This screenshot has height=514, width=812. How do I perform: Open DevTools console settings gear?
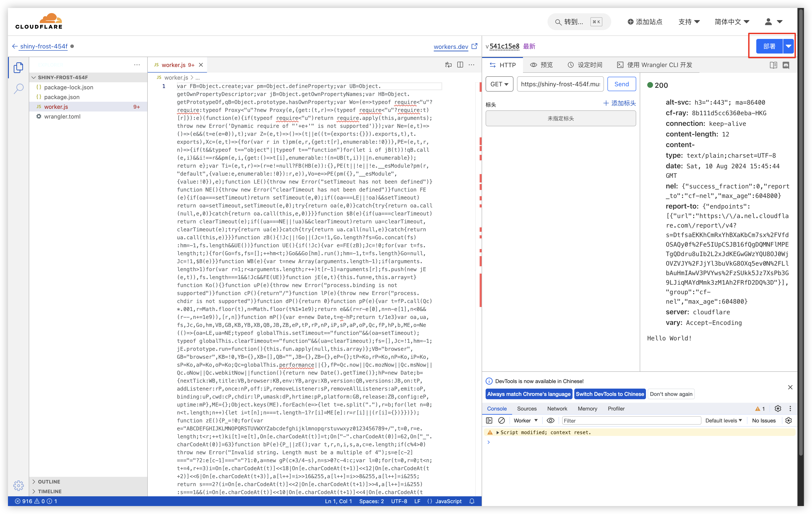(788, 420)
